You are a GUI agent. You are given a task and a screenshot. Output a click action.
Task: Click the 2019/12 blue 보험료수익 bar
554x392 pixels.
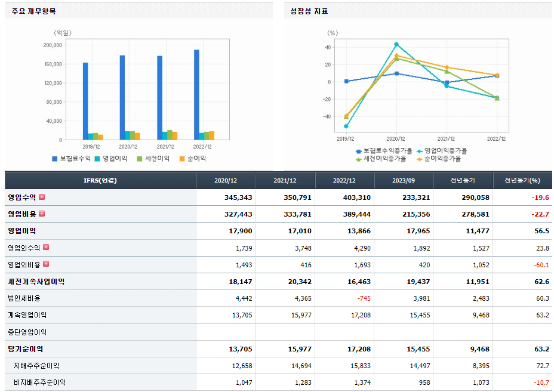point(85,101)
